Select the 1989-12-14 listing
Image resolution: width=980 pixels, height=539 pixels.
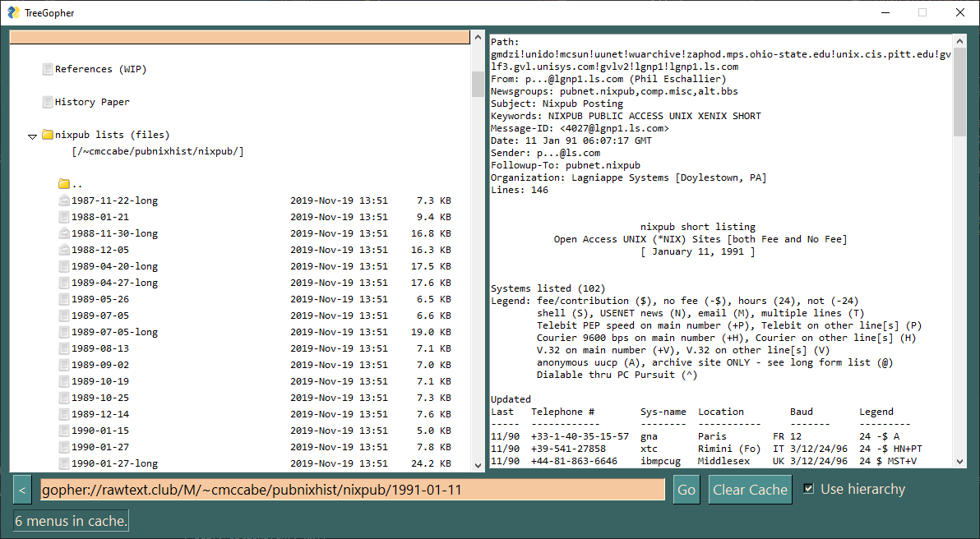[100, 414]
